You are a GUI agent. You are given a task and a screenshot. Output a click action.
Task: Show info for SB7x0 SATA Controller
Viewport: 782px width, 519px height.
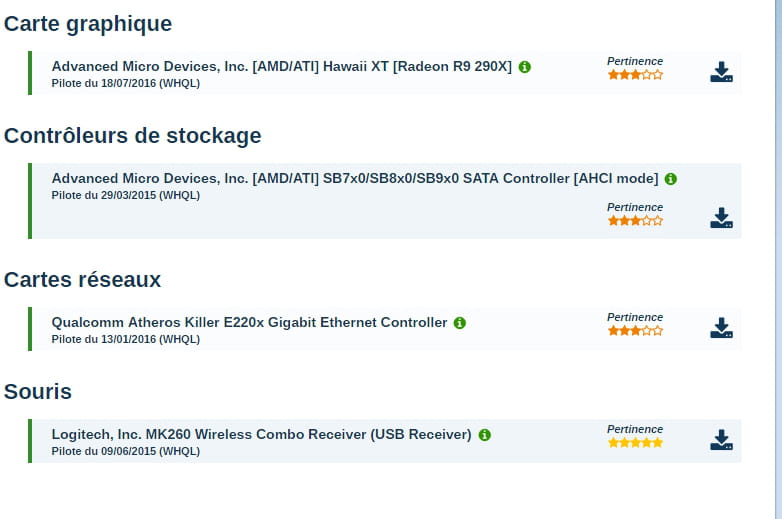click(x=671, y=179)
